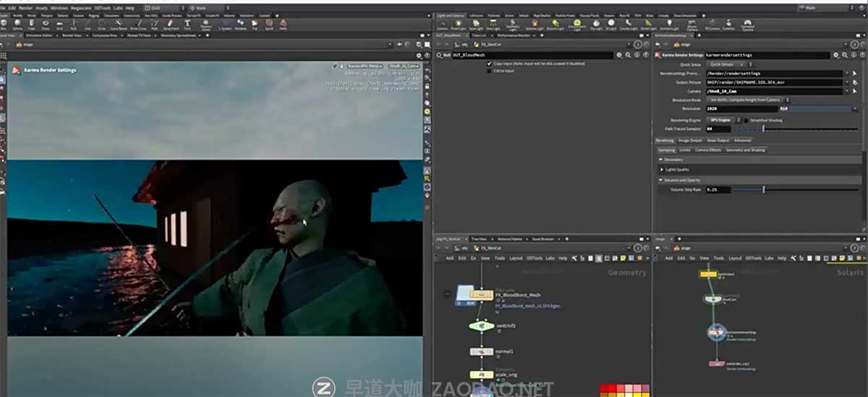
Task: Select the Metaball shelf tool
Action: pyautogui.click(x=240, y=25)
